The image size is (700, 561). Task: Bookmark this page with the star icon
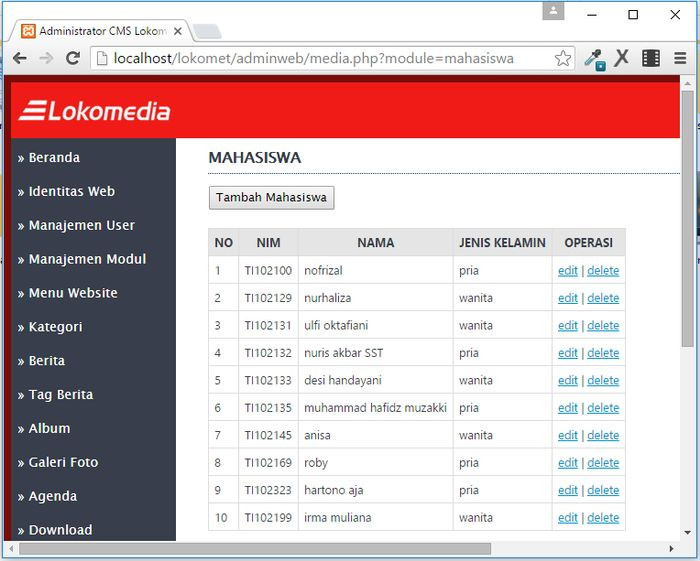563,58
